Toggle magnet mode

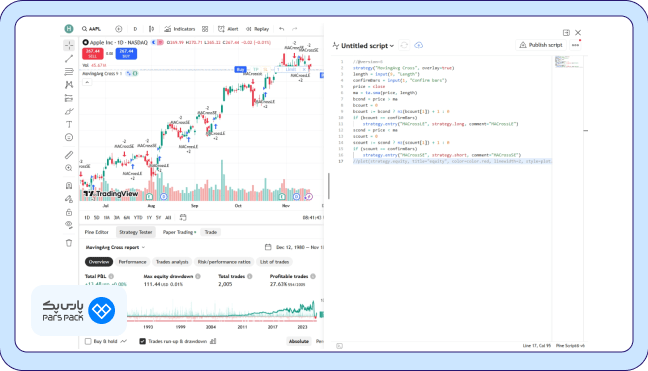[69, 186]
